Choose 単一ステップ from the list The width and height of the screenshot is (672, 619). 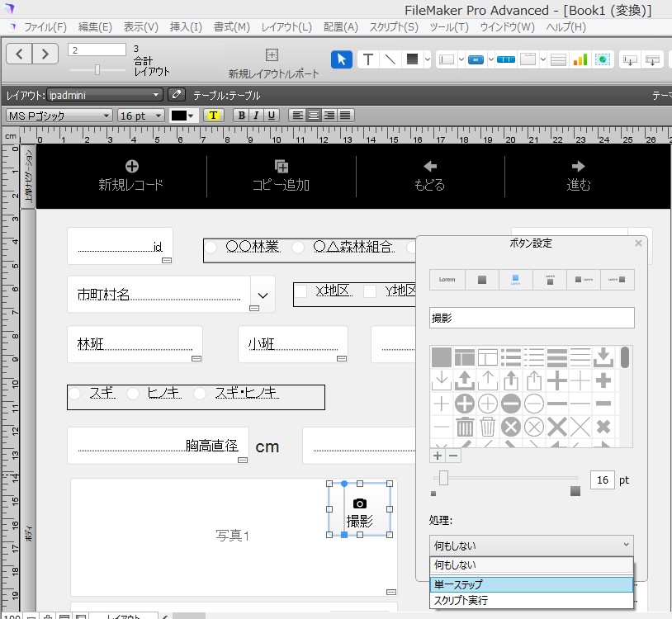tap(532, 584)
